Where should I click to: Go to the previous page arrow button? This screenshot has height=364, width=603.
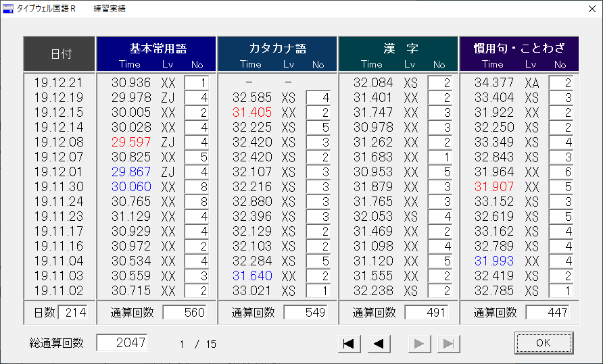tap(379, 344)
